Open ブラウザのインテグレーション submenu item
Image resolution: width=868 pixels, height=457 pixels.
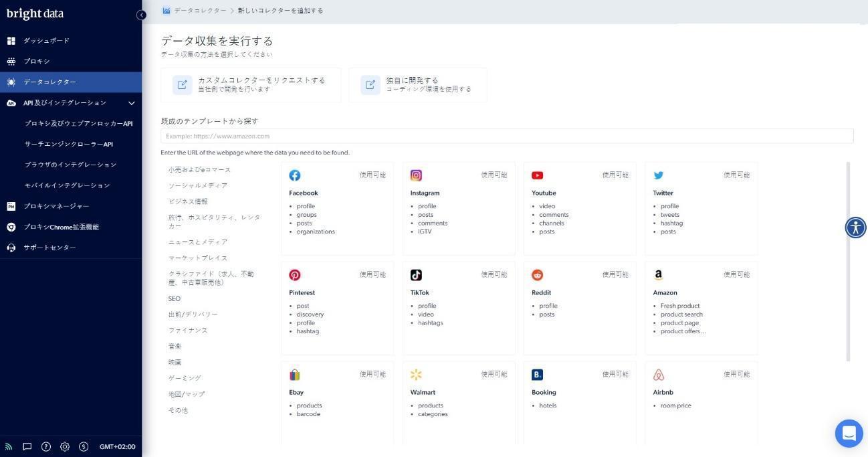[71, 165]
